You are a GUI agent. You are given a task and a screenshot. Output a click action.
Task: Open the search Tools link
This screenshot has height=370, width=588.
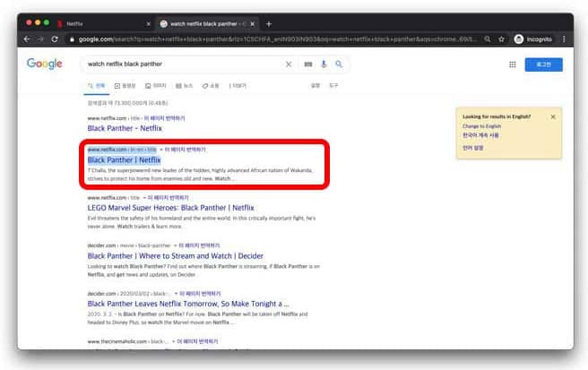pyautogui.click(x=333, y=85)
